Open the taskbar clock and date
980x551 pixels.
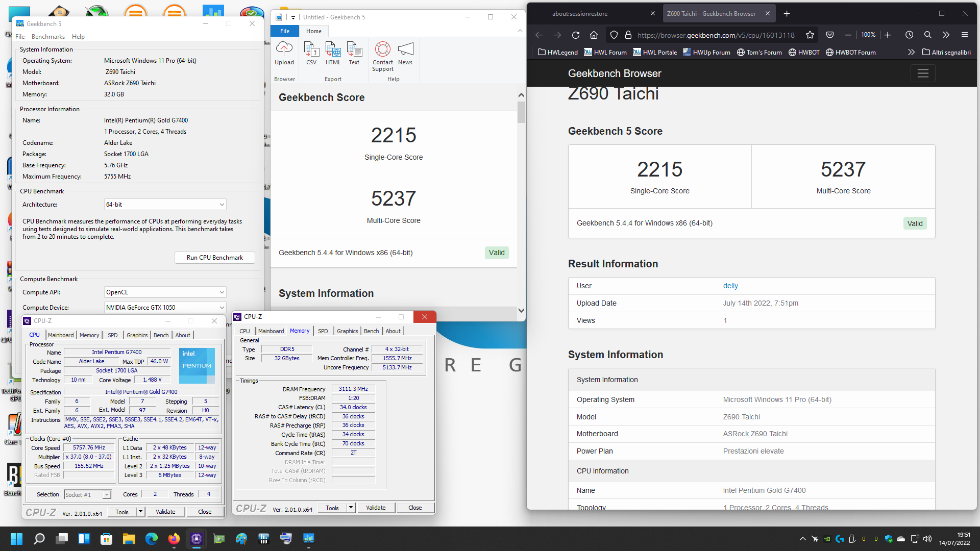tap(955, 539)
